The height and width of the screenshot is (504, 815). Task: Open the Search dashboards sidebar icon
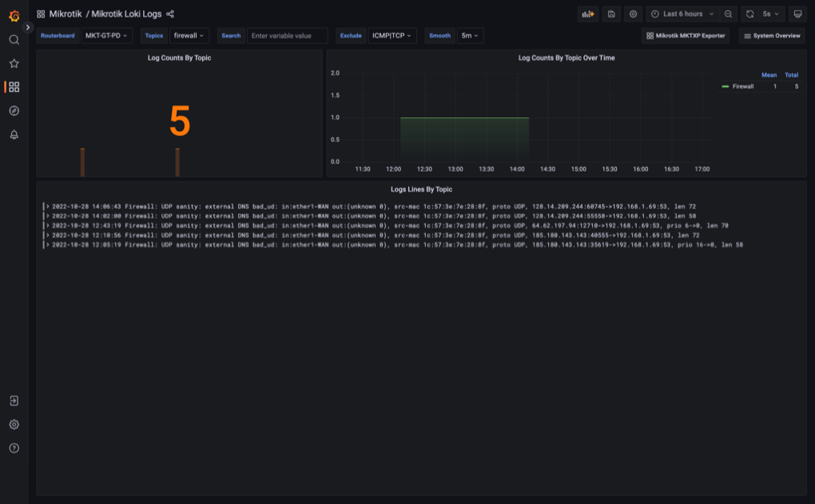(14, 39)
